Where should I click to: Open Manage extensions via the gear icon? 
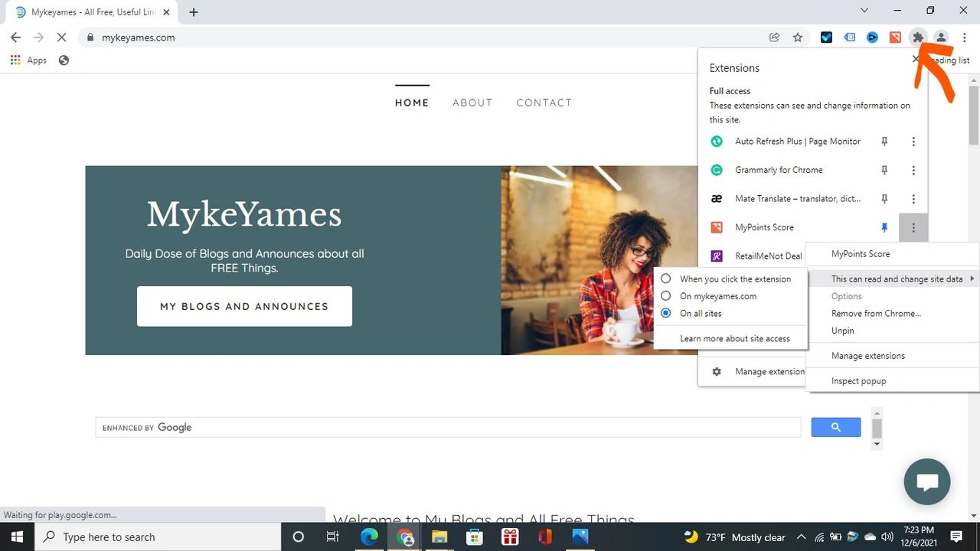pos(717,371)
